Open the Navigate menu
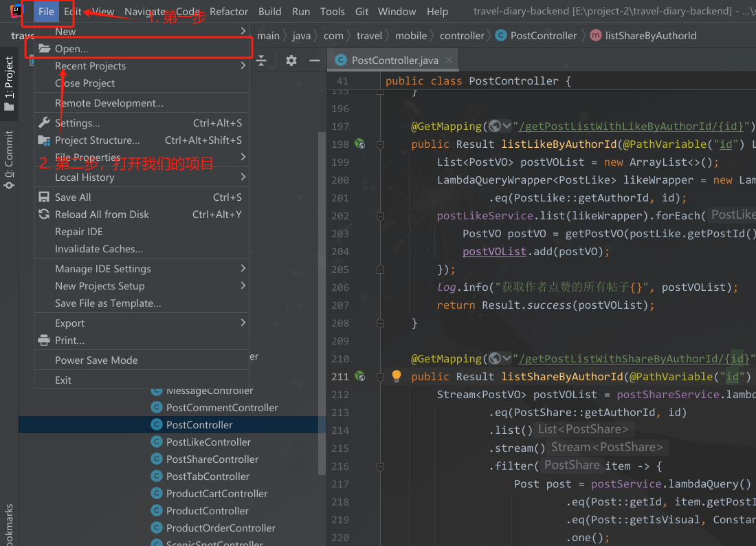Screen dimensions: 756x546 click(145, 11)
